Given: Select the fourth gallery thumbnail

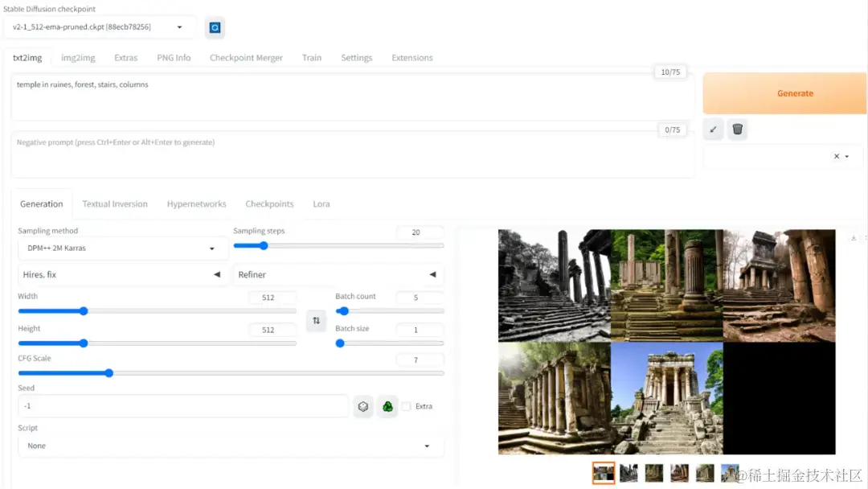Looking at the screenshot, I should [679, 474].
